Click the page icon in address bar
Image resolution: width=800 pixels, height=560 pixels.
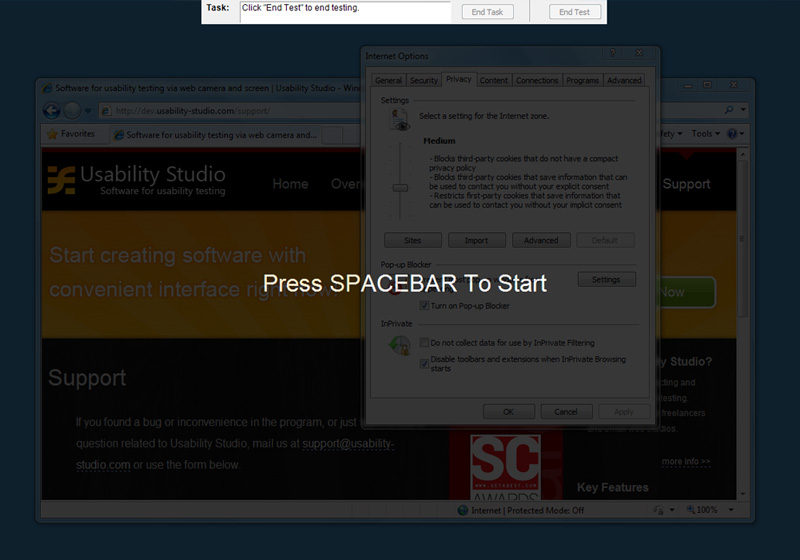click(107, 111)
